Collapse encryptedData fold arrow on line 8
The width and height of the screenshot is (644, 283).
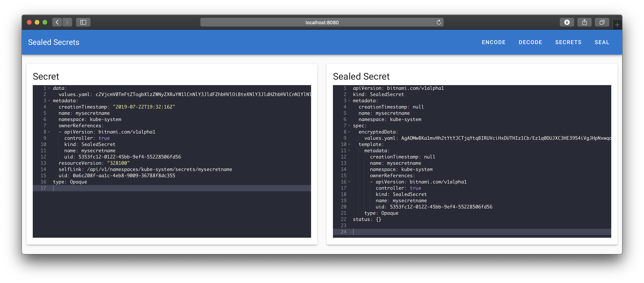pyautogui.click(x=349, y=132)
